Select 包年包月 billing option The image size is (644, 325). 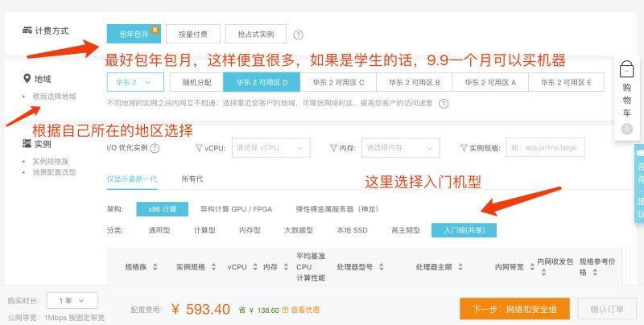pos(134,34)
